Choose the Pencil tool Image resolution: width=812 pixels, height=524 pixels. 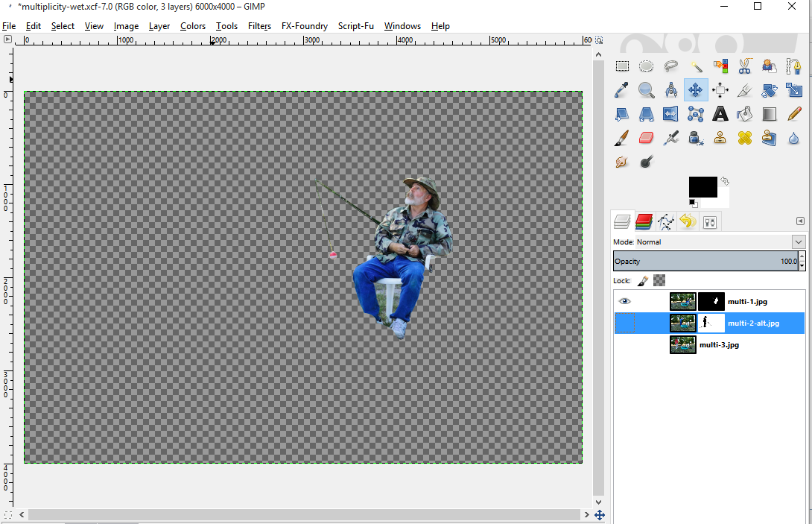click(794, 114)
